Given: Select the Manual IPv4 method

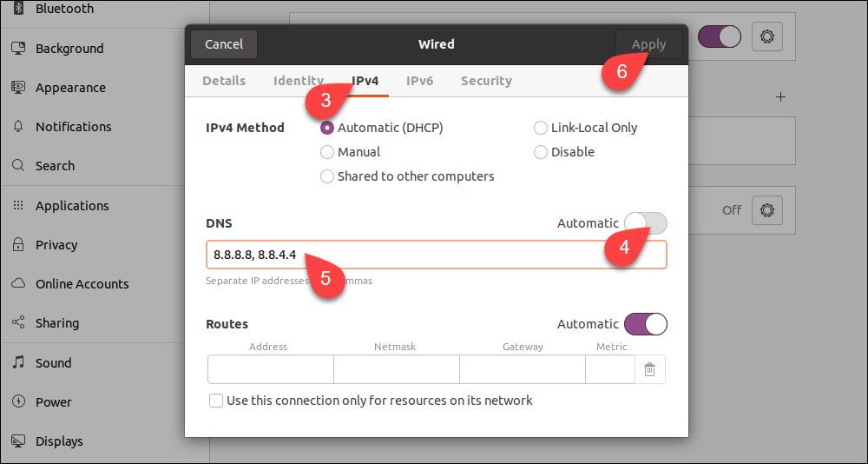Looking at the screenshot, I should coord(327,152).
